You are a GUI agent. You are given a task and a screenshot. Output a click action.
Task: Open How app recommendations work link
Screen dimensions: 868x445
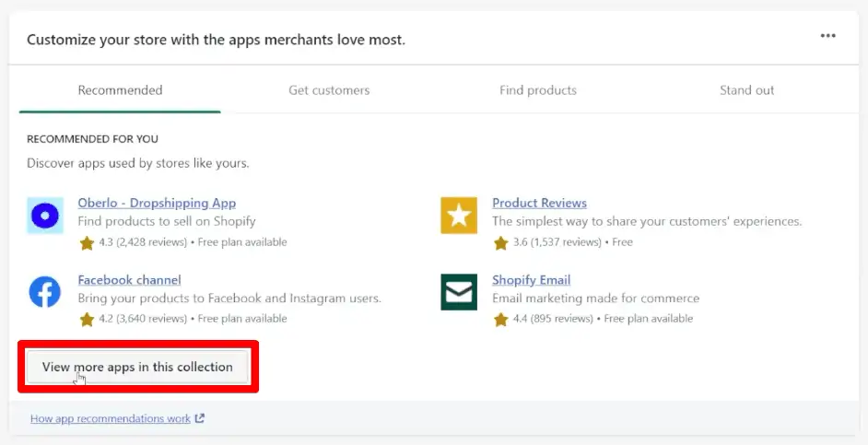(x=111, y=418)
